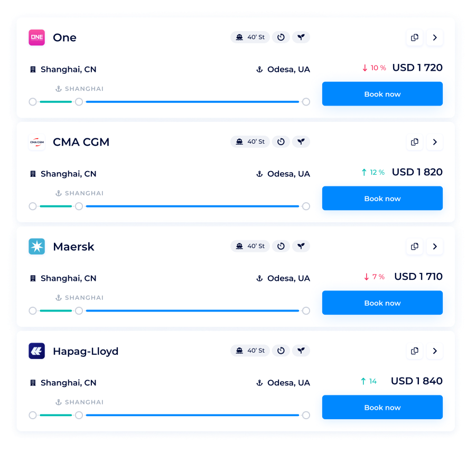Book the Maersk USD 1 710 rate
This screenshot has height=453, width=476.
click(382, 303)
